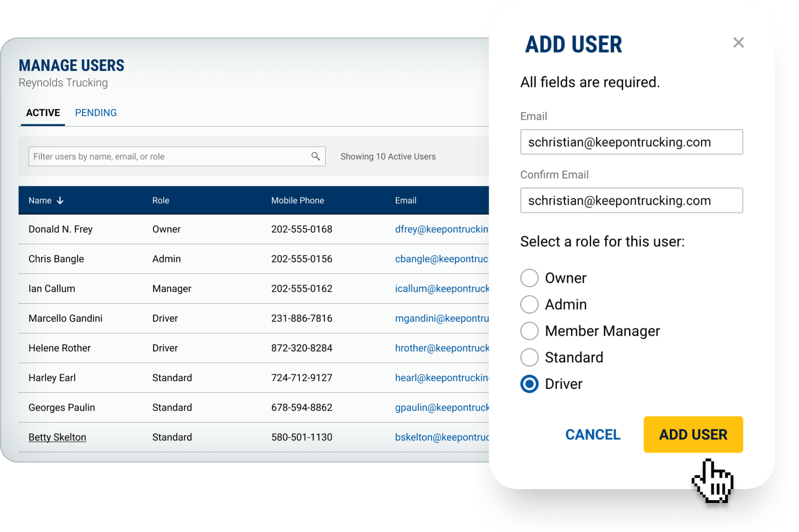Click the Confirm Email field
This screenshot has height=532, width=799.
pyautogui.click(x=631, y=200)
